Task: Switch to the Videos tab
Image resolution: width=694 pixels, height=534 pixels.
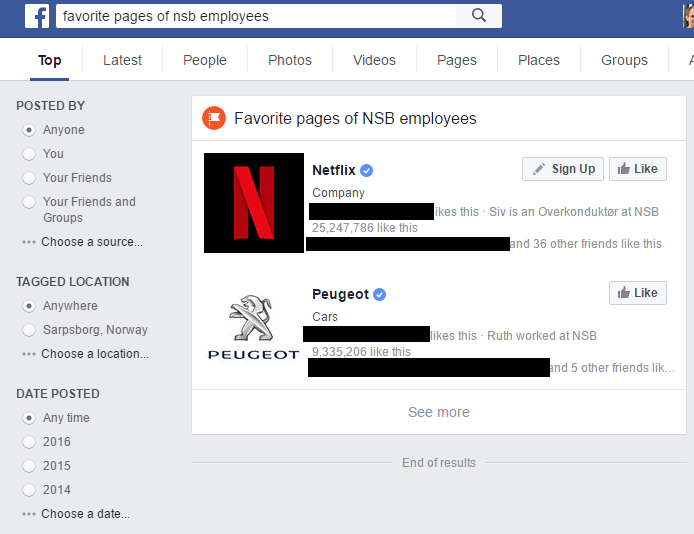Action: [374, 60]
